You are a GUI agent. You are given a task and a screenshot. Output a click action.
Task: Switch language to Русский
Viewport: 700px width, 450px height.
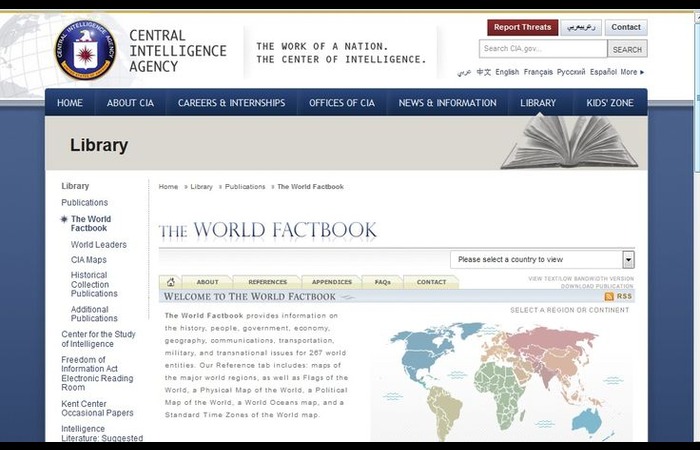pyautogui.click(x=571, y=72)
